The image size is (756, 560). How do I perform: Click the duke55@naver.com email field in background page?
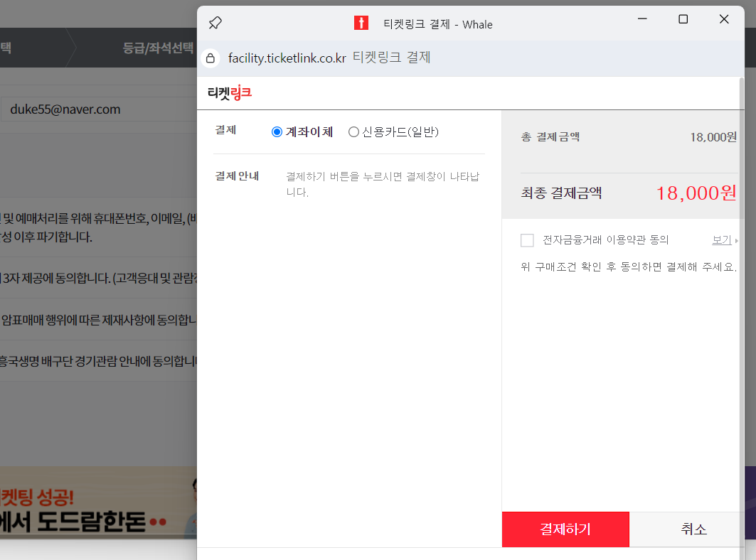pos(99,109)
